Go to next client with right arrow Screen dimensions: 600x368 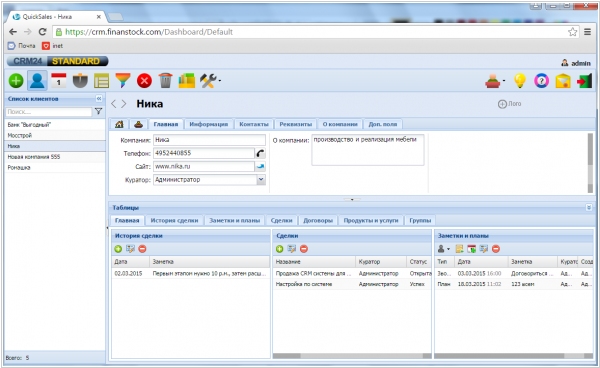pyautogui.click(x=124, y=104)
